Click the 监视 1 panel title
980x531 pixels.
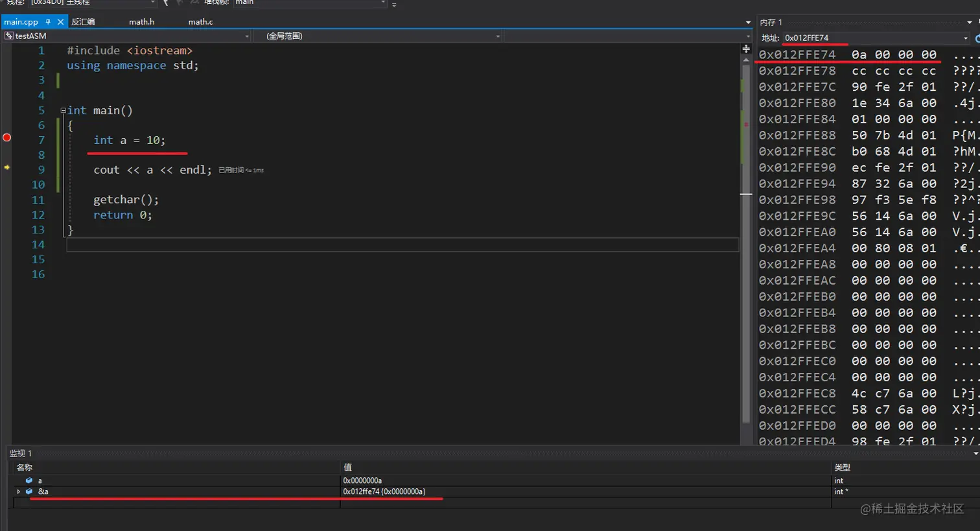pyautogui.click(x=21, y=453)
